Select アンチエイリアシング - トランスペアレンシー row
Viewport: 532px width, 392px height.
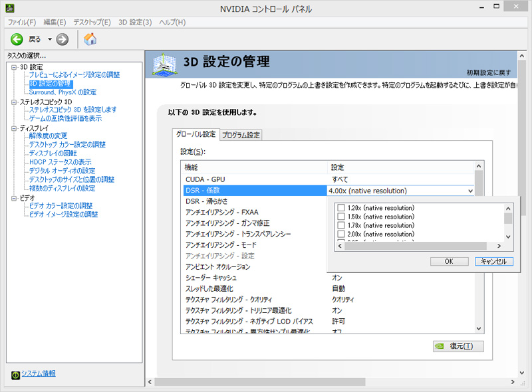tap(255, 234)
